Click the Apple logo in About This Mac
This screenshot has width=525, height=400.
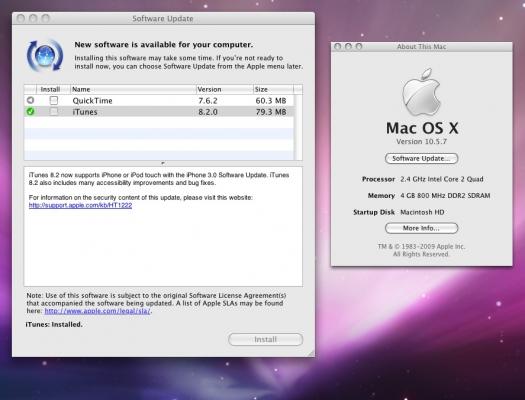(421, 92)
